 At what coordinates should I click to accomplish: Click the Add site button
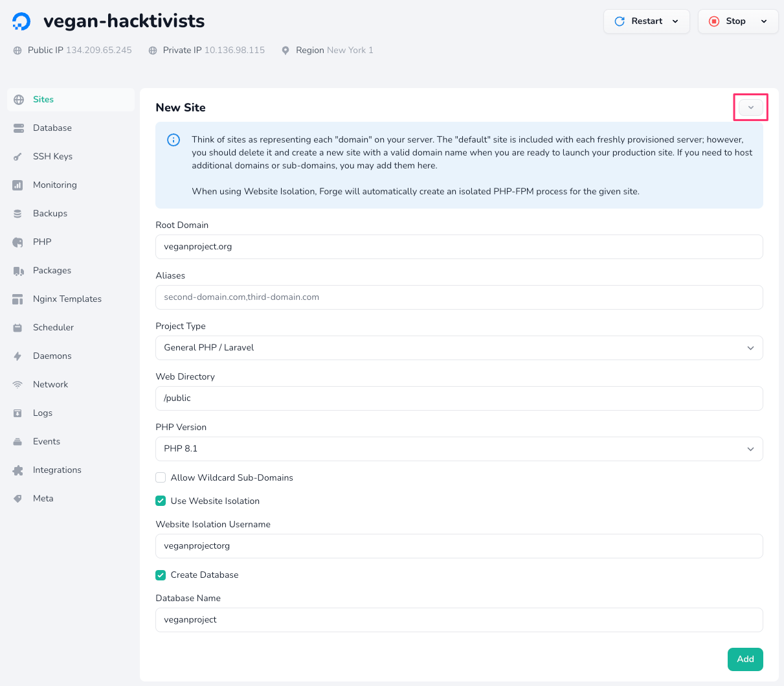(745, 659)
